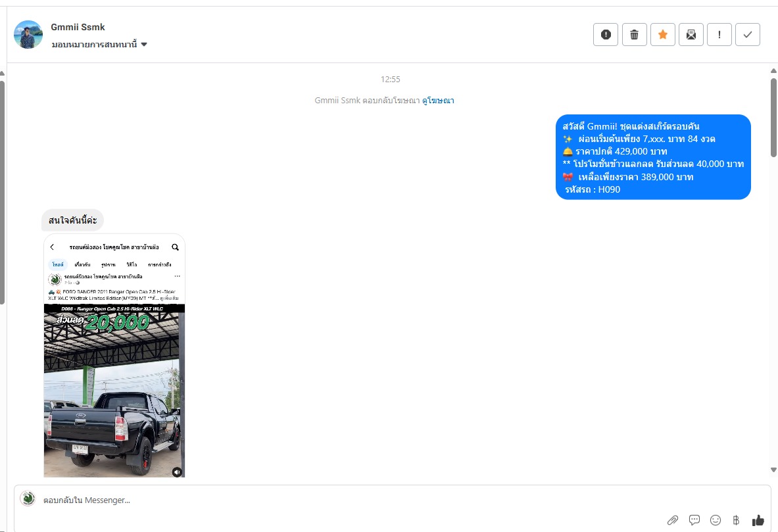Open the Ford Ranger video thumbnail
778x532 pixels.
(x=114, y=355)
